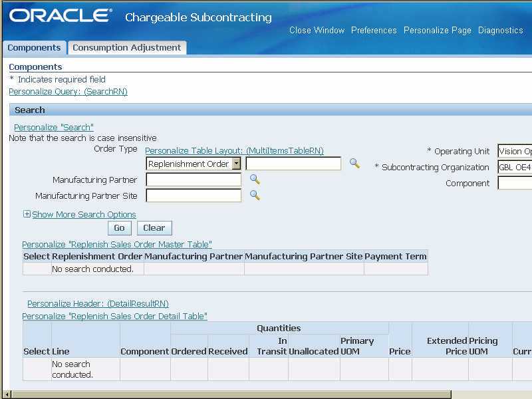The width and height of the screenshot is (532, 399).
Task: Open the Preferences link
Action: point(374,30)
